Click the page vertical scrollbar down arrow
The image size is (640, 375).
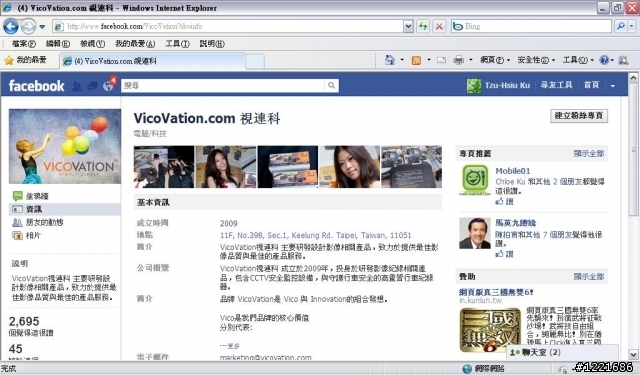tap(633, 354)
